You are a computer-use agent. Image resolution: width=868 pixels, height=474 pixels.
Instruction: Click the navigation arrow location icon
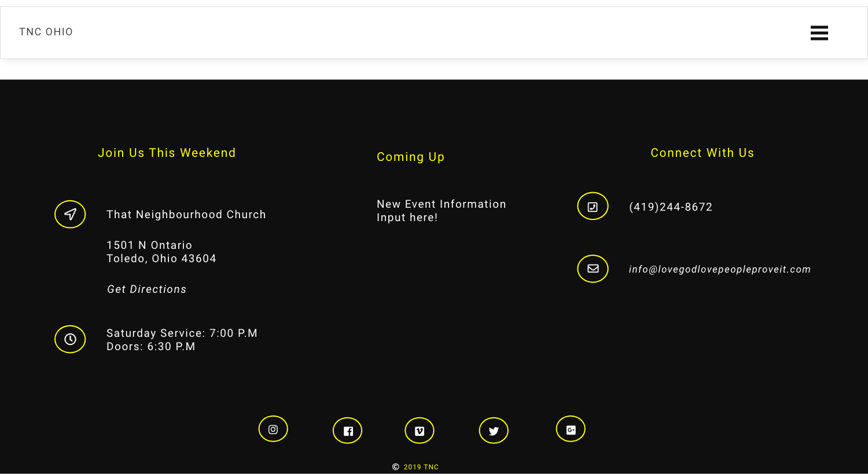(x=70, y=214)
